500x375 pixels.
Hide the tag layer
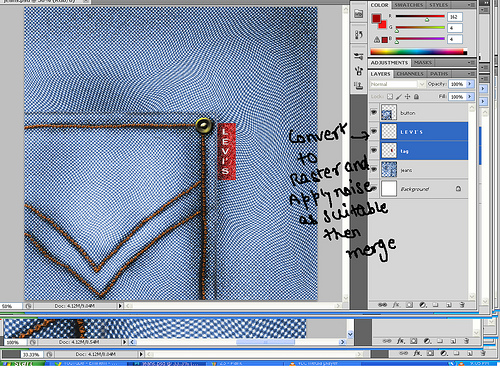[374, 151]
